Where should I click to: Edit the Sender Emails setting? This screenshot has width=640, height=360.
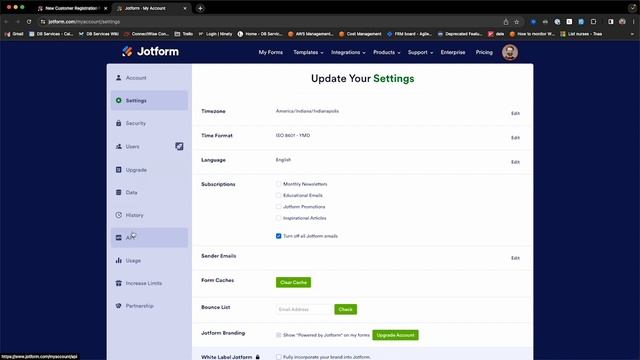(x=515, y=258)
